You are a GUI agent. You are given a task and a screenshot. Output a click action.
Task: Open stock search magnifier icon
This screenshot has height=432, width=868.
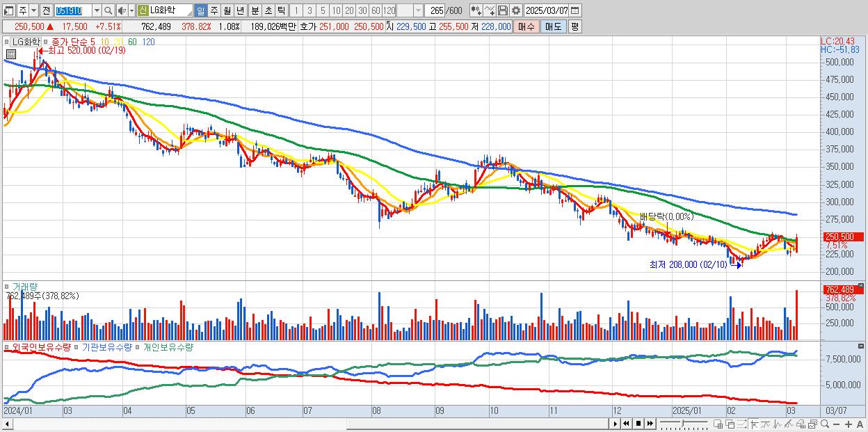coord(108,10)
